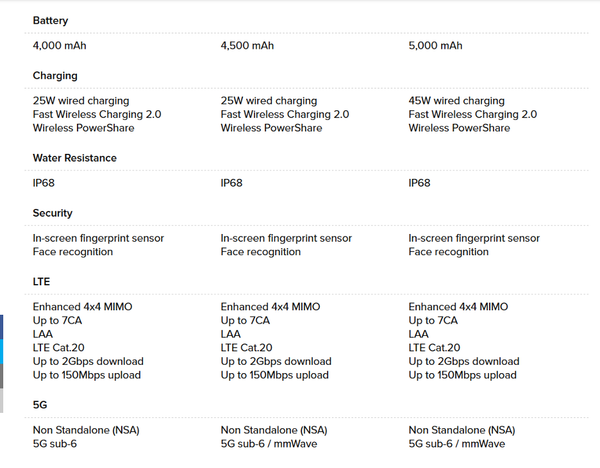Click the Water Resistance heading
This screenshot has height=468, width=600.
(x=74, y=158)
